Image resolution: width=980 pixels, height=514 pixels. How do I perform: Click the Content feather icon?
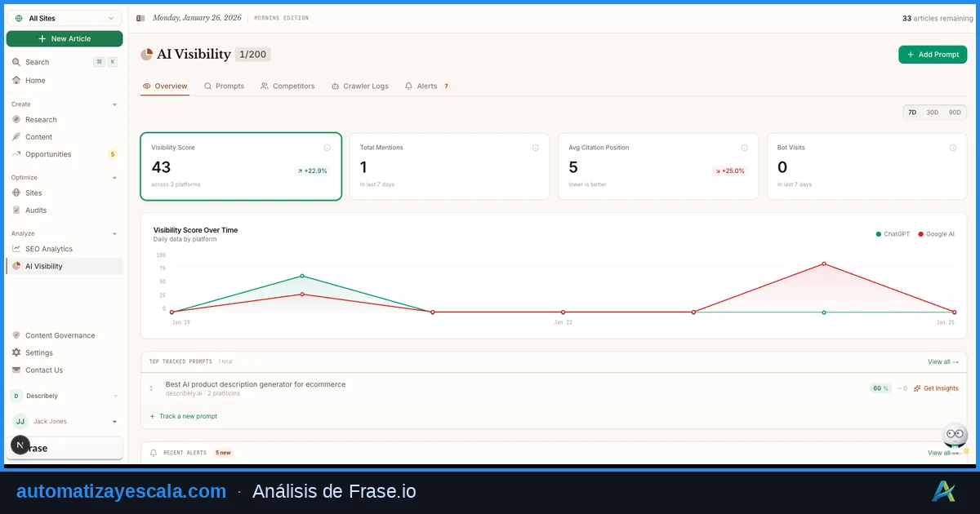click(16, 137)
